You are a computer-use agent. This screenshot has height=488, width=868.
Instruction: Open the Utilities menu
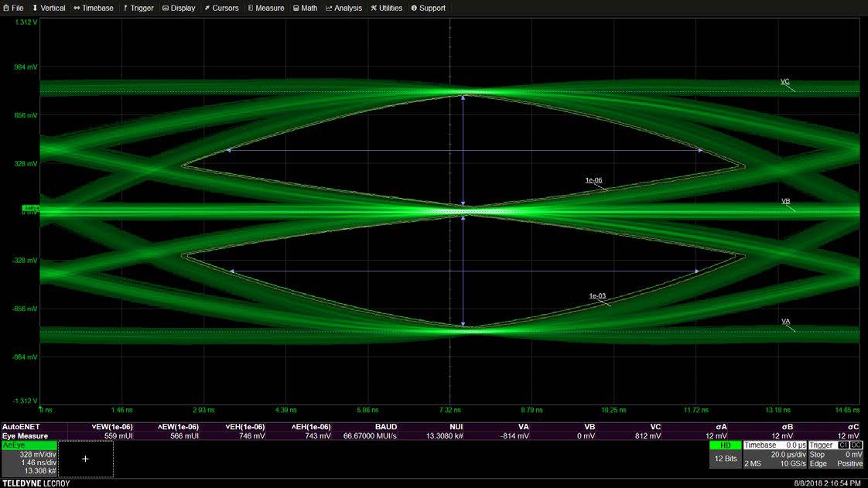(x=387, y=8)
